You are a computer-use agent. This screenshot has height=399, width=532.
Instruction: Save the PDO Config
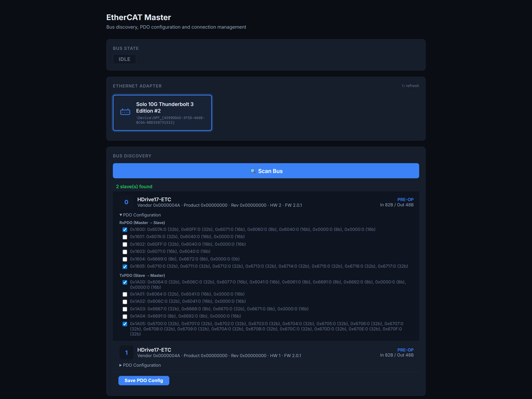[144, 380]
